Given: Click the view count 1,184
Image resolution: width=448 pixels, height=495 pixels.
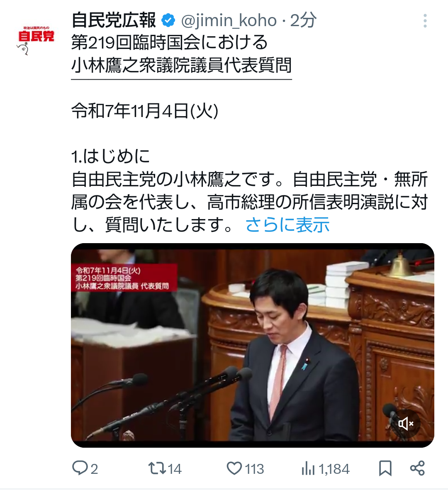Looking at the screenshot, I should tap(334, 469).
